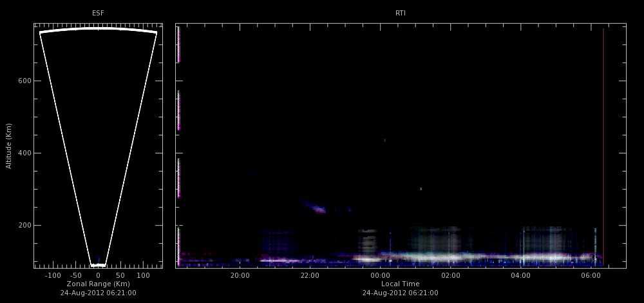The image size is (644, 303).
Task: Select the Altitude (Km) axis label
Action: [x=8, y=146]
